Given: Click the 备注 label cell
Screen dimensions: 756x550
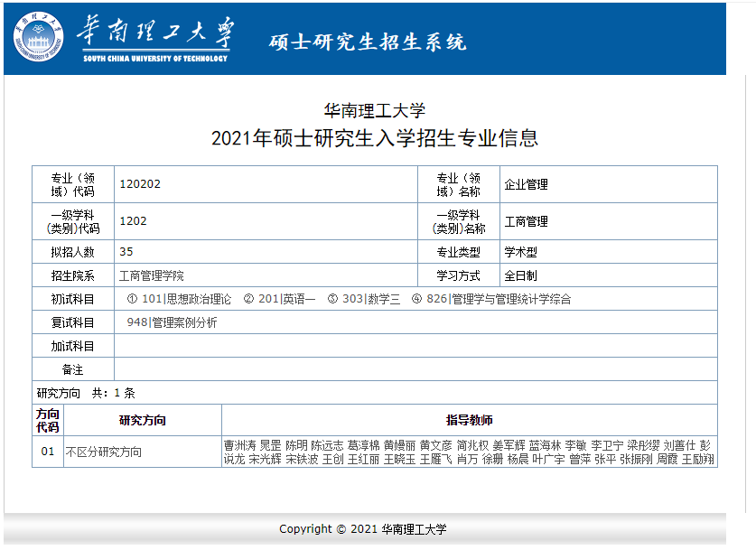Looking at the screenshot, I should click(73, 369).
